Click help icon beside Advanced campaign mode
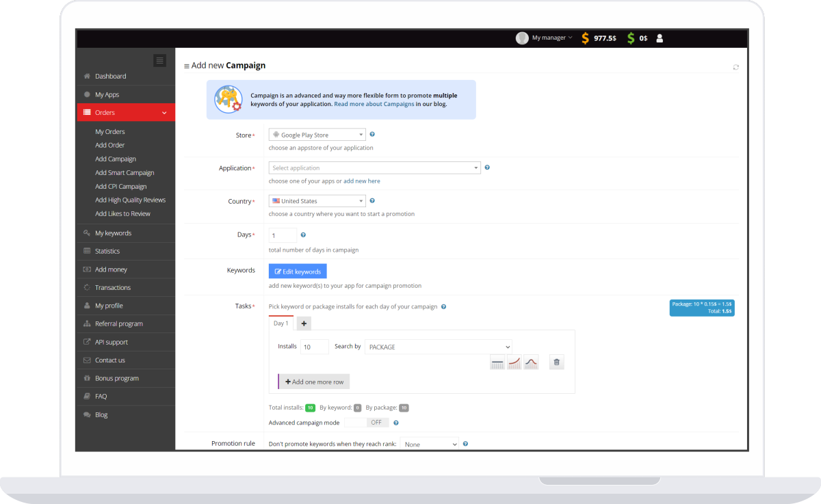This screenshot has height=504, width=821. (x=396, y=423)
